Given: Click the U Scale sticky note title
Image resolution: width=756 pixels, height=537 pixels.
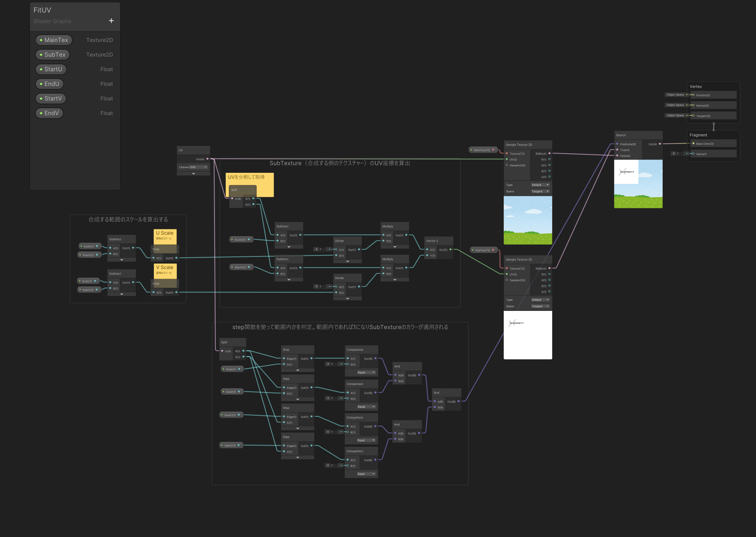Looking at the screenshot, I should 165,233.
